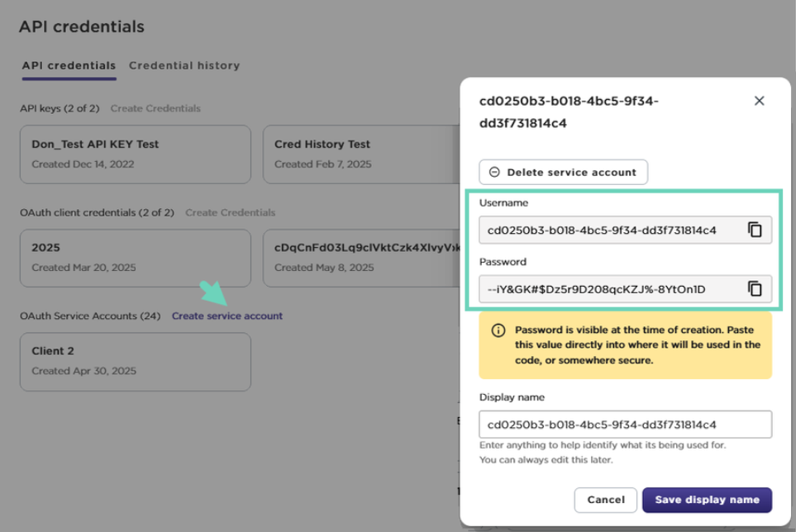The width and height of the screenshot is (796, 532).
Task: Switch to Credential history tab
Action: click(184, 65)
